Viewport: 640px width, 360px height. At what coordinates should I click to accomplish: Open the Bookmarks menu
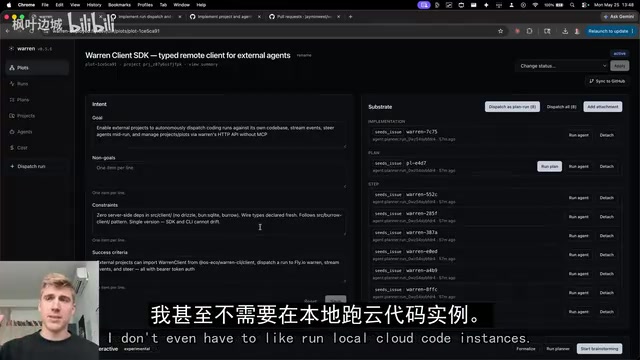pyautogui.click(x=119, y=5)
